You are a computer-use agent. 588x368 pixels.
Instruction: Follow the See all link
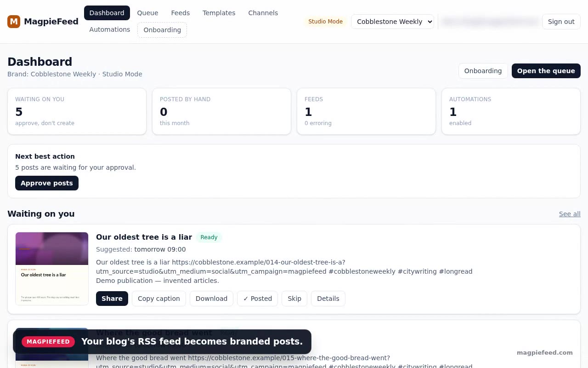570,214
